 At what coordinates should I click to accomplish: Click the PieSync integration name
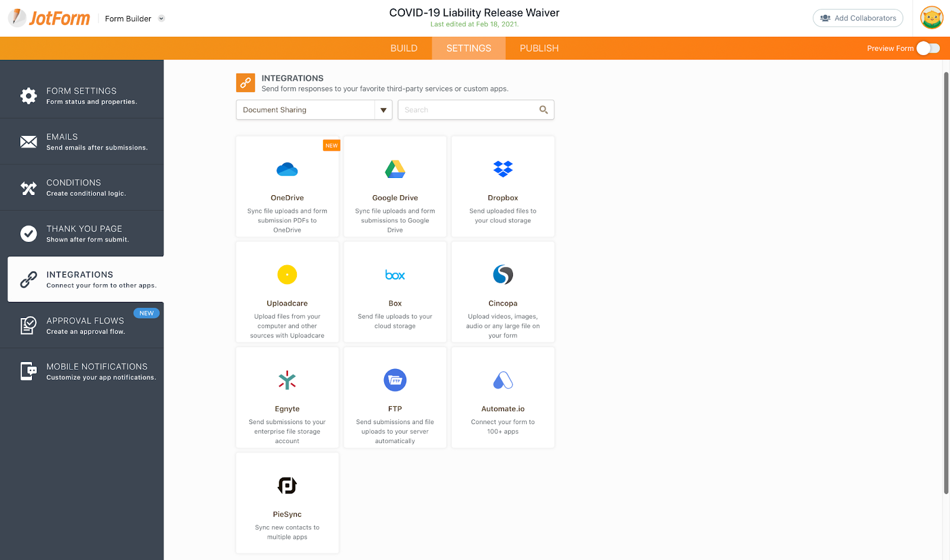(x=287, y=515)
